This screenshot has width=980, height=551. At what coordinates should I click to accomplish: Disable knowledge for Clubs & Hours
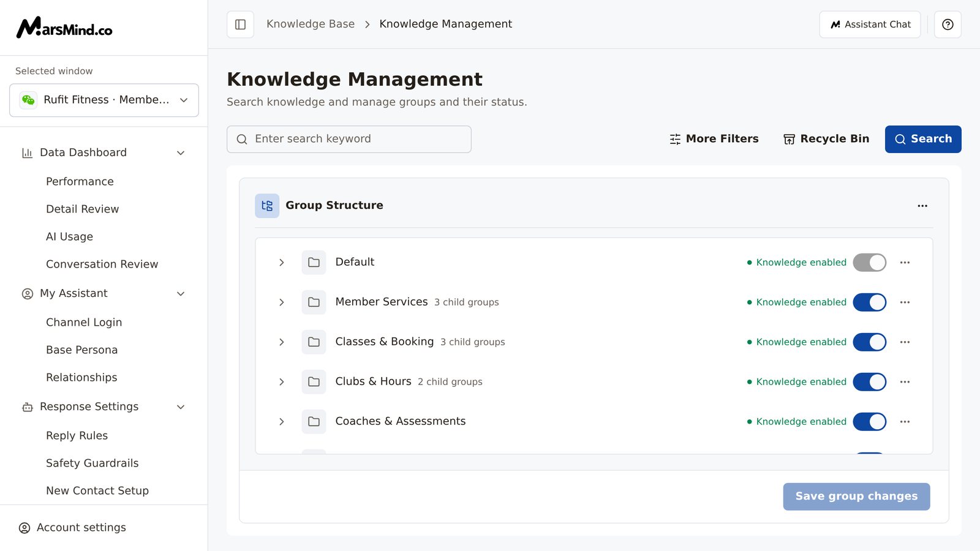(870, 382)
